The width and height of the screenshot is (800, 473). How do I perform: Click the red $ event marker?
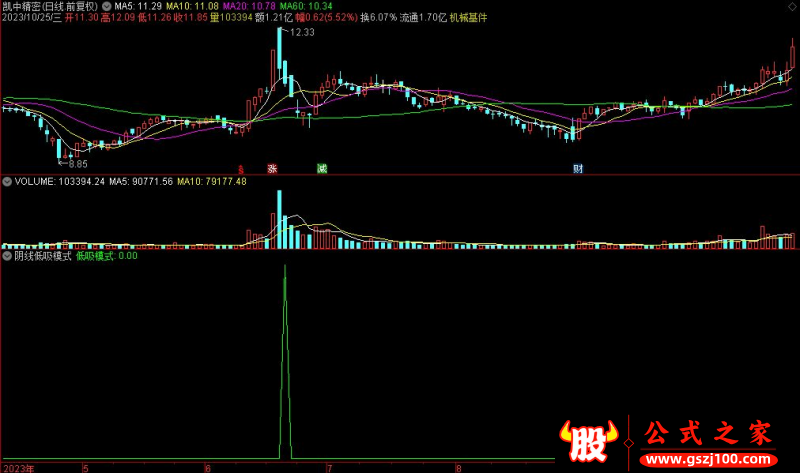(241, 169)
